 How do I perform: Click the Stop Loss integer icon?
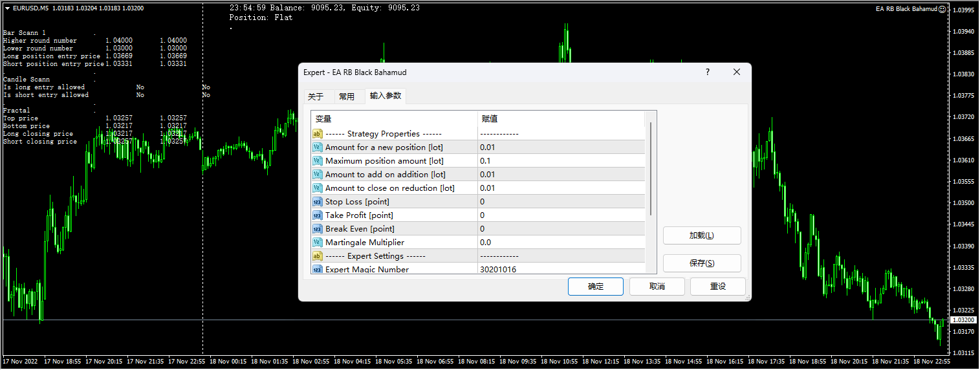(x=318, y=202)
